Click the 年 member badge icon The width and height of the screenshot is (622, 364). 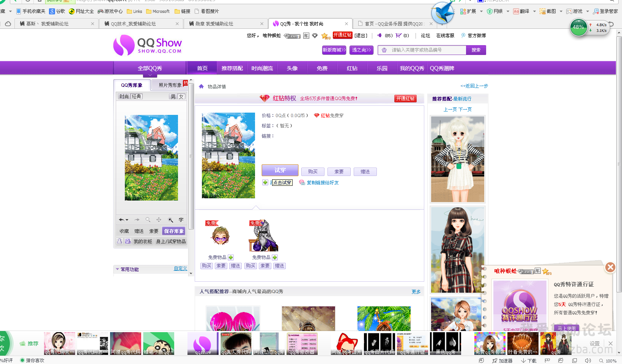(x=306, y=36)
